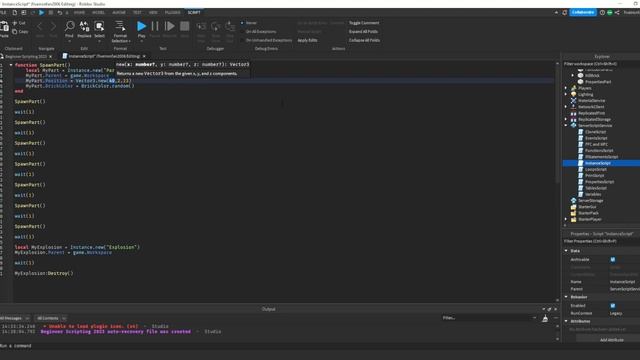Click the notification bell icon
The width and height of the screenshot is (640, 360).
[564, 13]
